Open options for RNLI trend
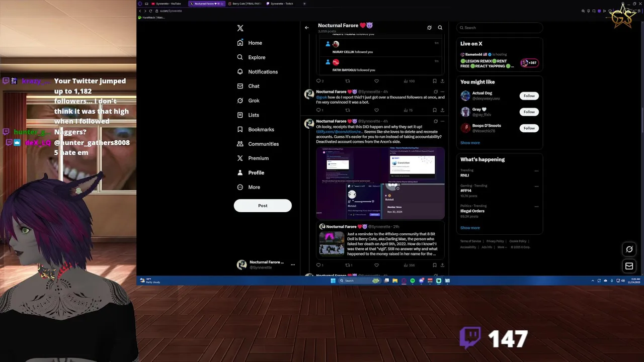Viewport: 644px width, 362px height. tap(536, 171)
